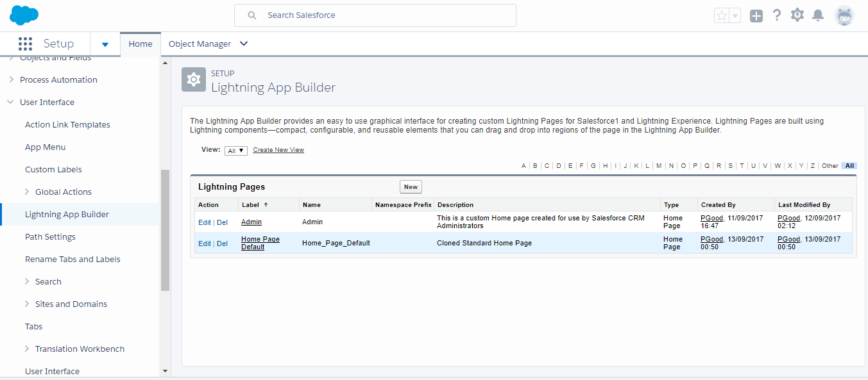Filter list by letter P

[x=695, y=166]
